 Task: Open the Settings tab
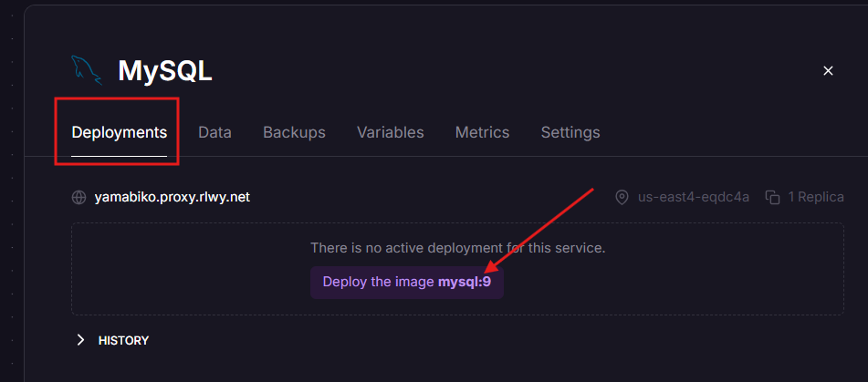point(570,133)
